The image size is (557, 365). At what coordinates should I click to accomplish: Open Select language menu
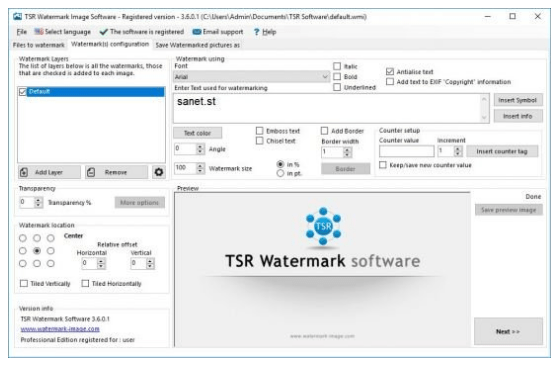pos(63,32)
